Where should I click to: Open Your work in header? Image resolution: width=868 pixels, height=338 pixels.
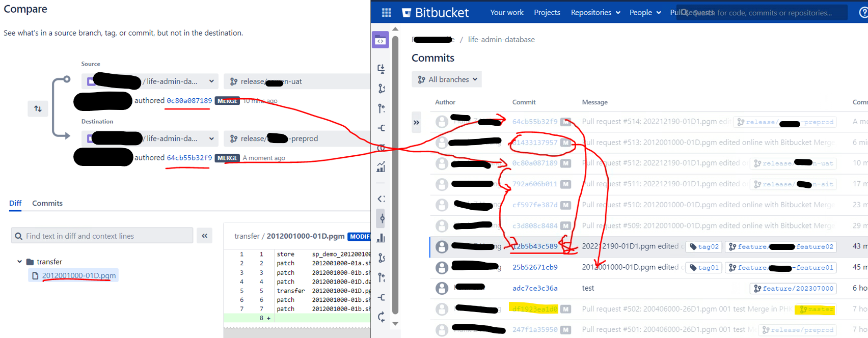tap(507, 13)
